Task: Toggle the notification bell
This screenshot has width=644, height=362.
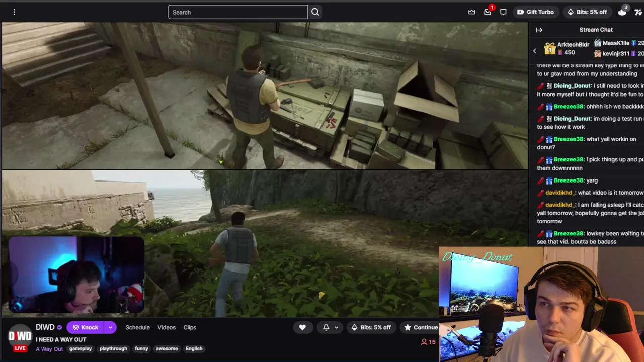Action: pos(326,327)
